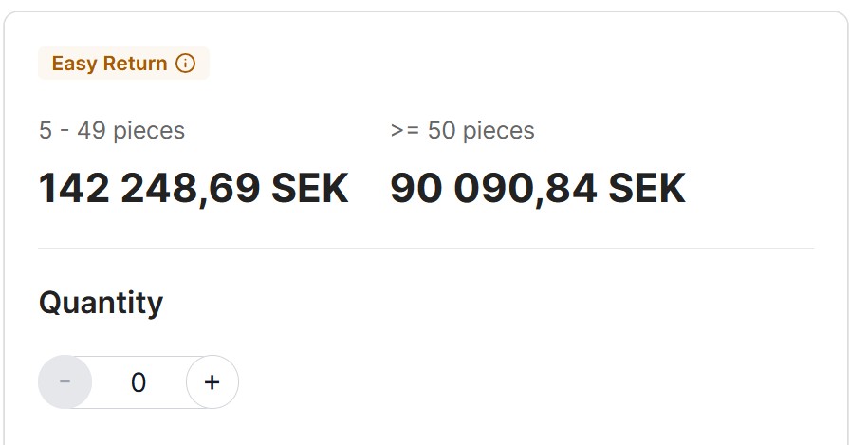Click the Quantity heading
This screenshot has width=868, height=445.
(101, 303)
